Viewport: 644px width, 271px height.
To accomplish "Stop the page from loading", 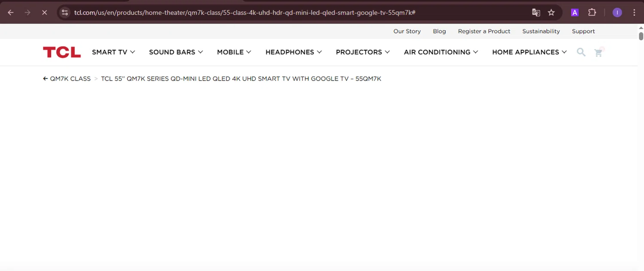I will (44, 12).
